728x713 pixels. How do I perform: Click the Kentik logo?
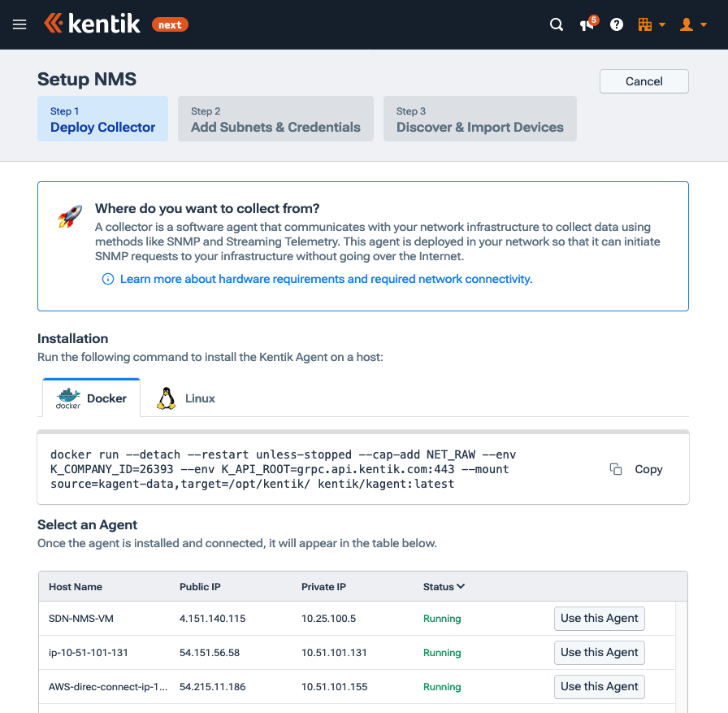click(x=92, y=24)
